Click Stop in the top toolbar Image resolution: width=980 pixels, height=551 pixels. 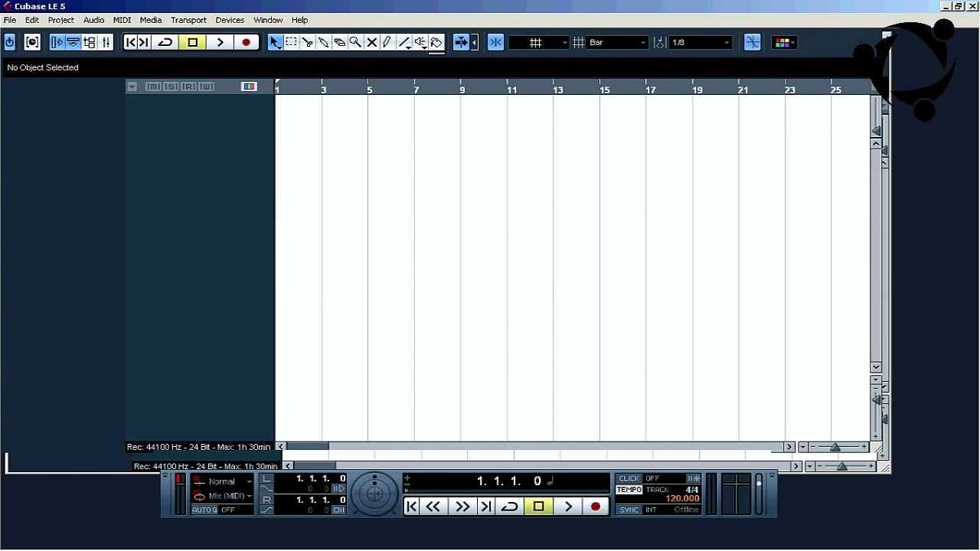coord(192,43)
